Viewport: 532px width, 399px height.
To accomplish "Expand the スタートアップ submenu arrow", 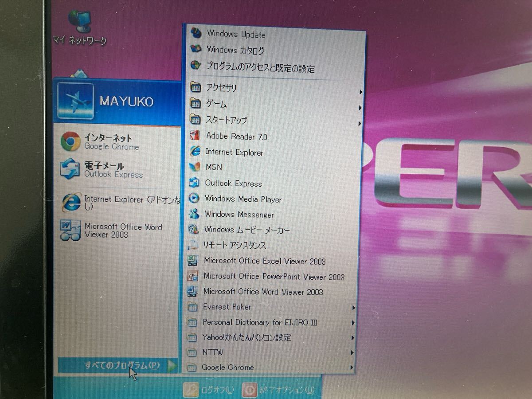I will pyautogui.click(x=360, y=124).
